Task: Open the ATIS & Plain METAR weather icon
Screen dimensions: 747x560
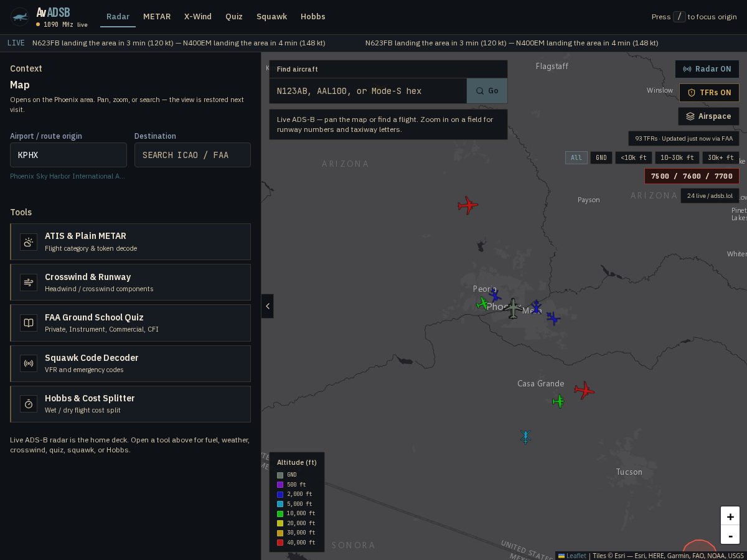Action: (29, 242)
